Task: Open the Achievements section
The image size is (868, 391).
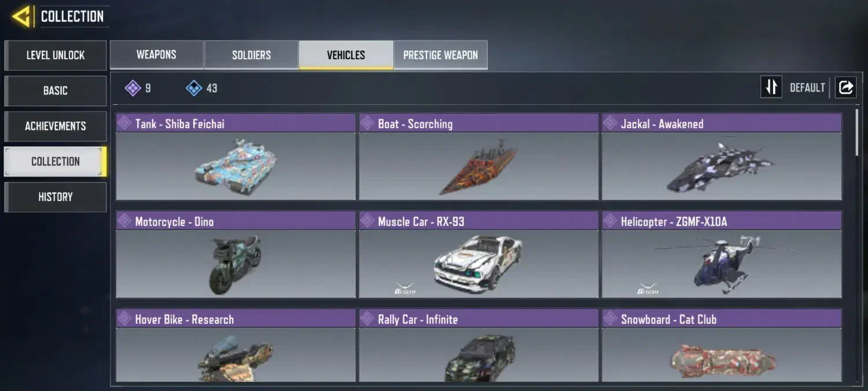Action: (x=56, y=126)
